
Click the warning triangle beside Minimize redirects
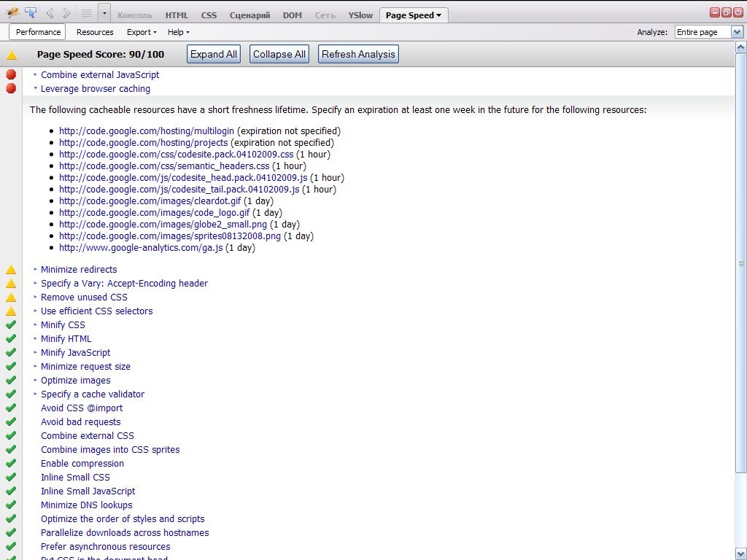pos(11,270)
